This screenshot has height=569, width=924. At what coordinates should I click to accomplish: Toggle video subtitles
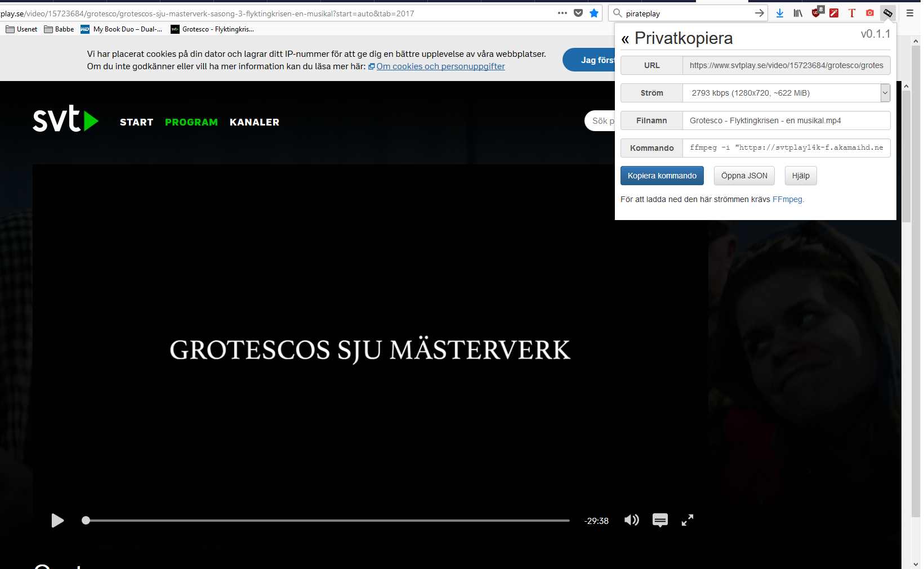[x=660, y=520]
